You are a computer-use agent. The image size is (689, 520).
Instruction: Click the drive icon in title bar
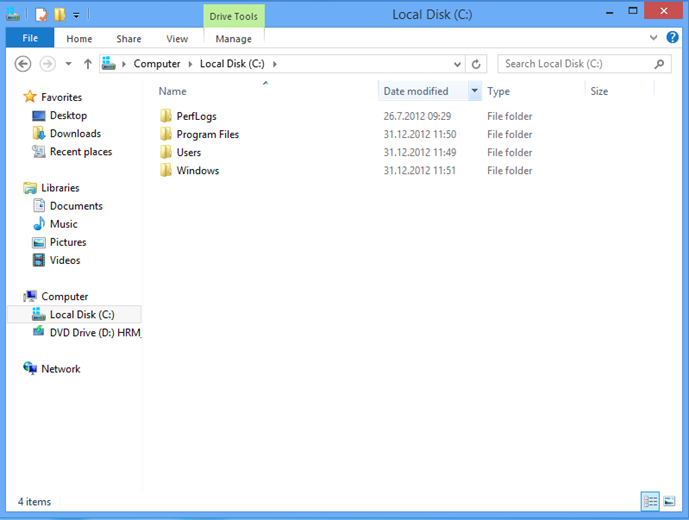click(13, 15)
